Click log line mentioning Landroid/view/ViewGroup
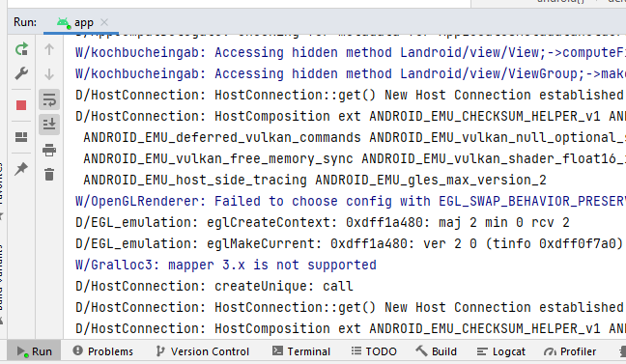 [351, 73]
